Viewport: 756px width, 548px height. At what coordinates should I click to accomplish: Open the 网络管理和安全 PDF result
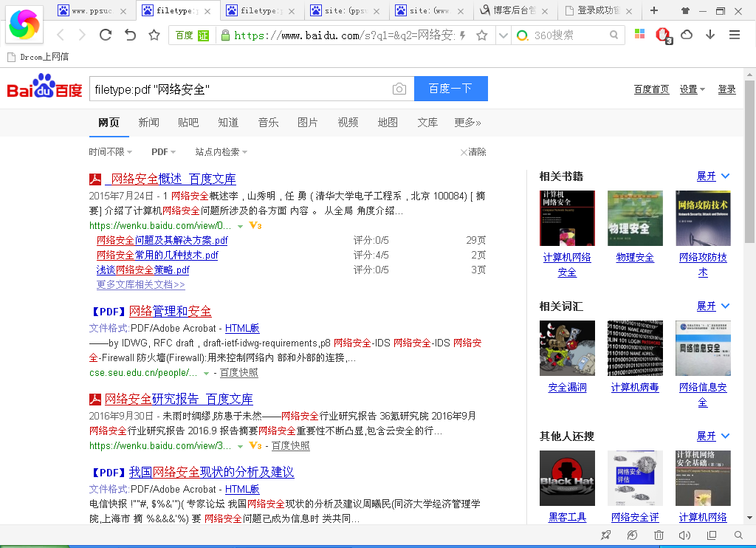(171, 311)
